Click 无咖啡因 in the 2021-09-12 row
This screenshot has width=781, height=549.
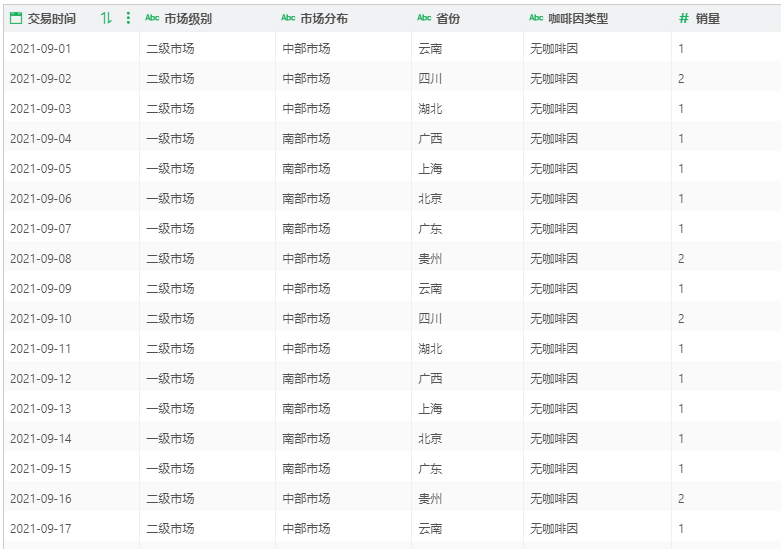554,378
